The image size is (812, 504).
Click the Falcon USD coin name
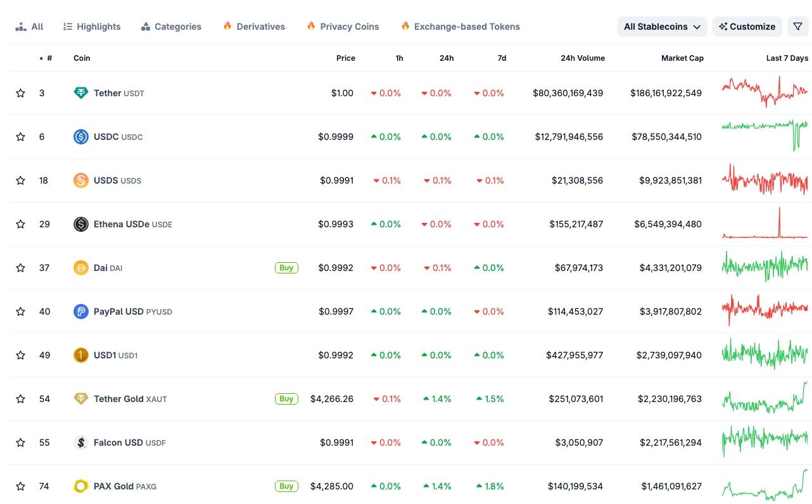pyautogui.click(x=119, y=443)
